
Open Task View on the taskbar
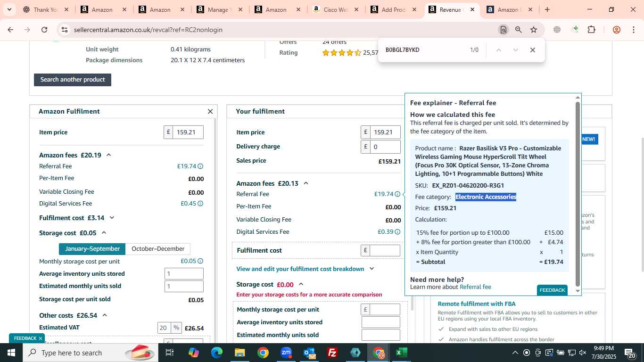pyautogui.click(x=170, y=353)
